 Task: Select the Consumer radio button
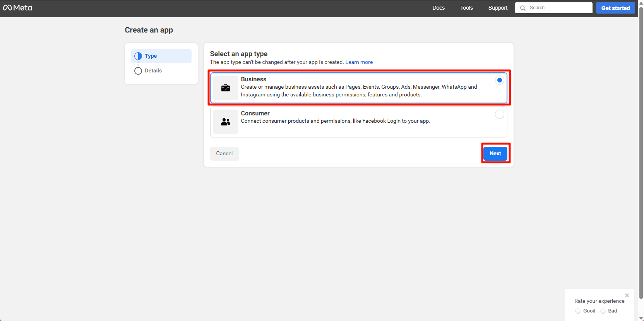tap(500, 114)
